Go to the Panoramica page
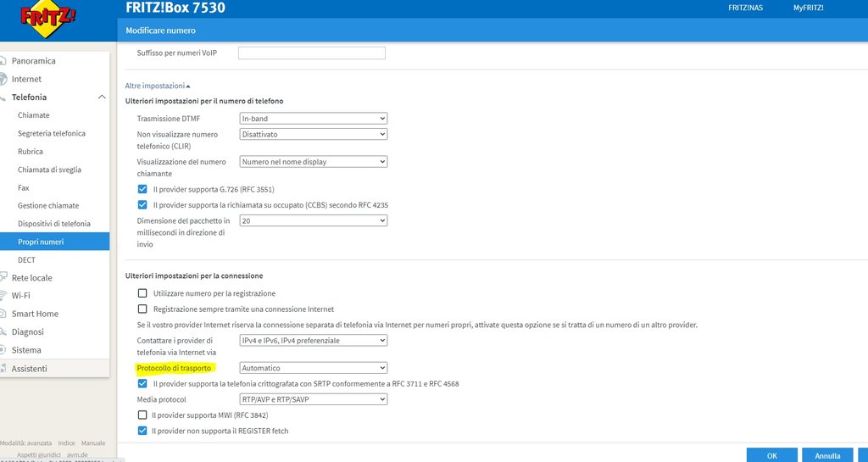Image resolution: width=868 pixels, height=462 pixels. (33, 61)
